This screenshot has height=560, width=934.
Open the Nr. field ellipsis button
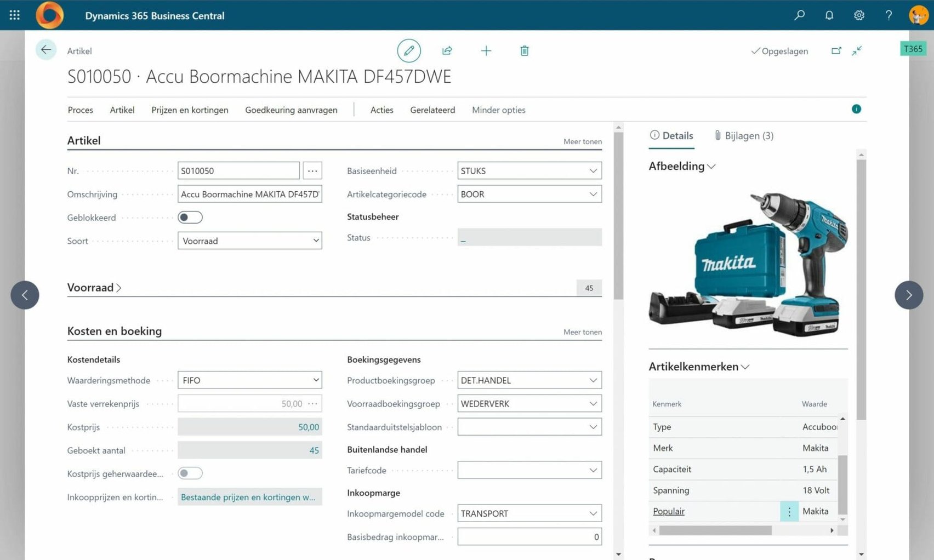click(x=312, y=170)
